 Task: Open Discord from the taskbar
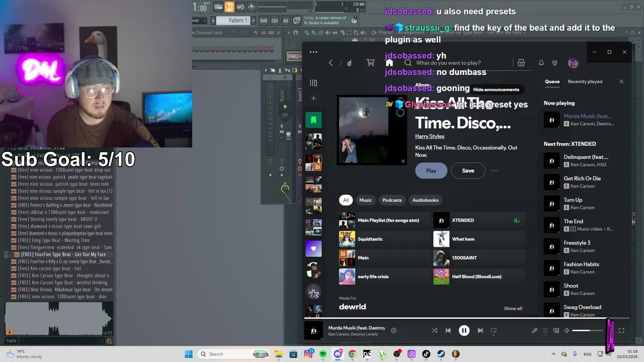[x=338, y=354]
